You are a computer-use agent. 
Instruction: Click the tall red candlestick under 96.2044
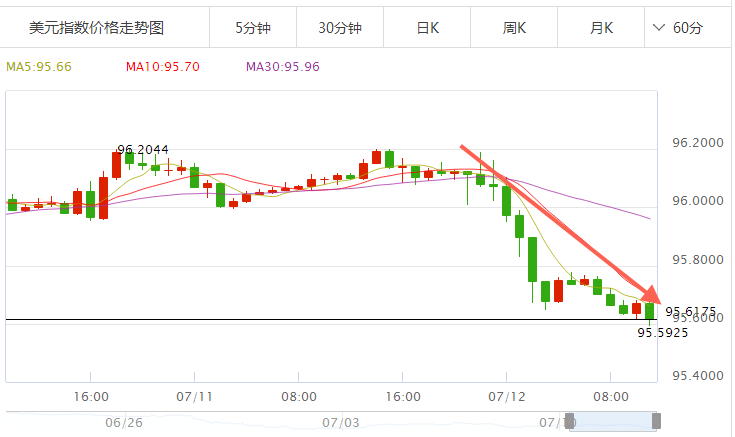click(x=116, y=165)
